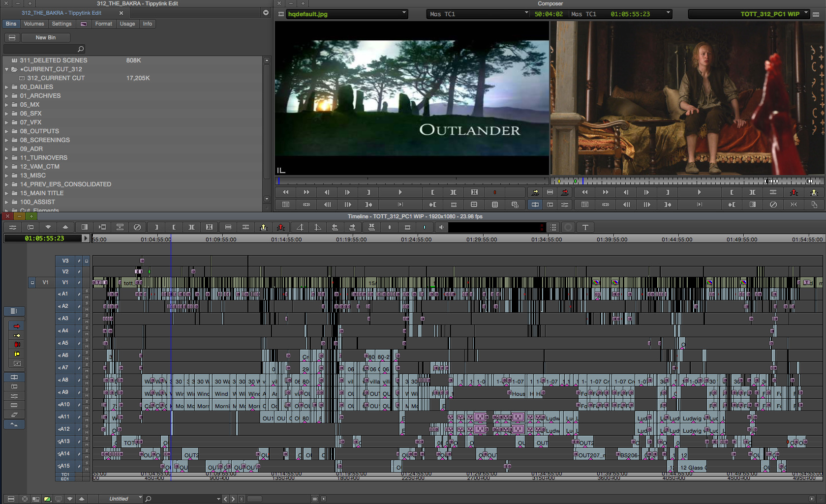This screenshot has width=826, height=504.
Task: Click the Splice-In yellow arrow in timeline toolbar
Action: tap(264, 227)
